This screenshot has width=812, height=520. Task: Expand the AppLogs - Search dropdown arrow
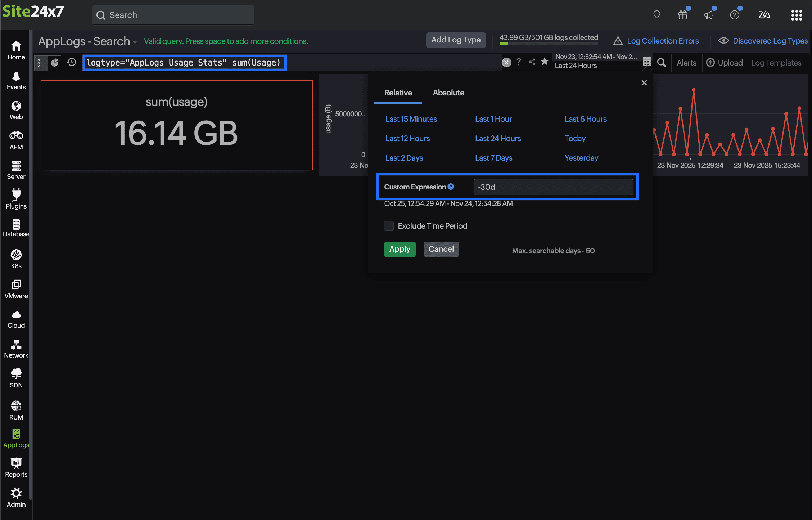point(134,42)
